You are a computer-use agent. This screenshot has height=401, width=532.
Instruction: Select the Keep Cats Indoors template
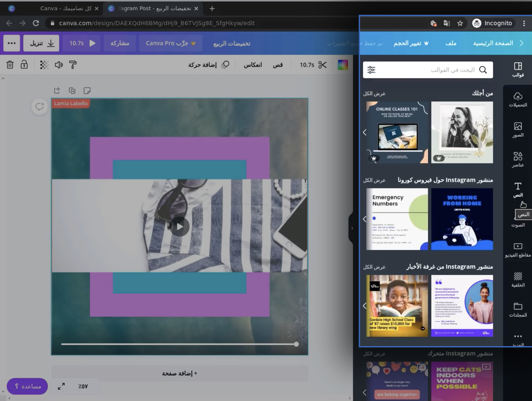click(462, 381)
